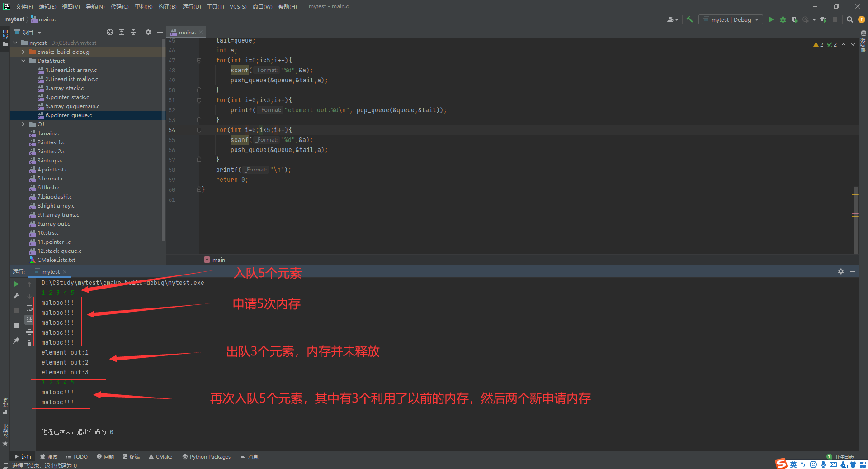Rerun mytest from the run panel
The image size is (868, 469).
click(x=16, y=284)
